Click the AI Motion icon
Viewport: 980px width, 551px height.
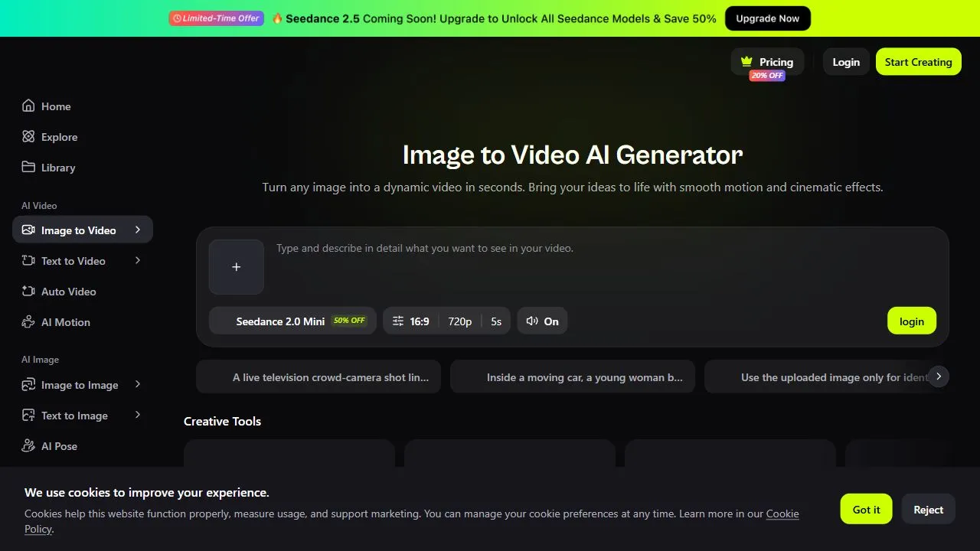pyautogui.click(x=28, y=322)
